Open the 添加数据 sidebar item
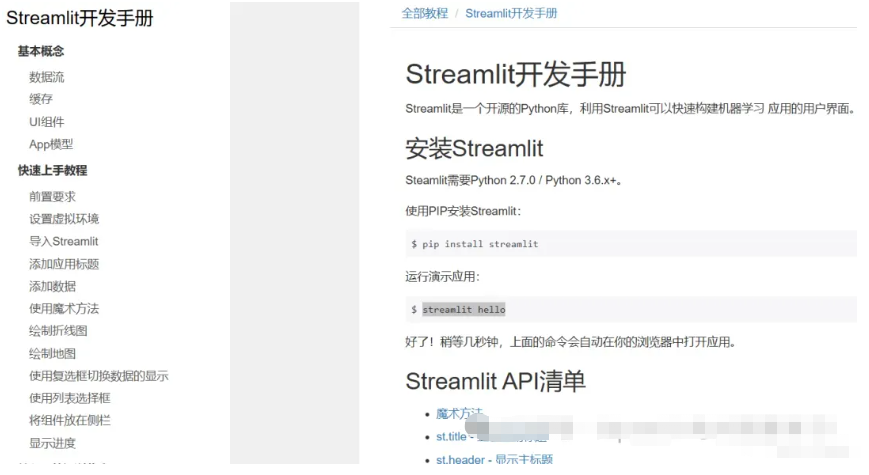This screenshot has height=475, width=869. tap(53, 286)
